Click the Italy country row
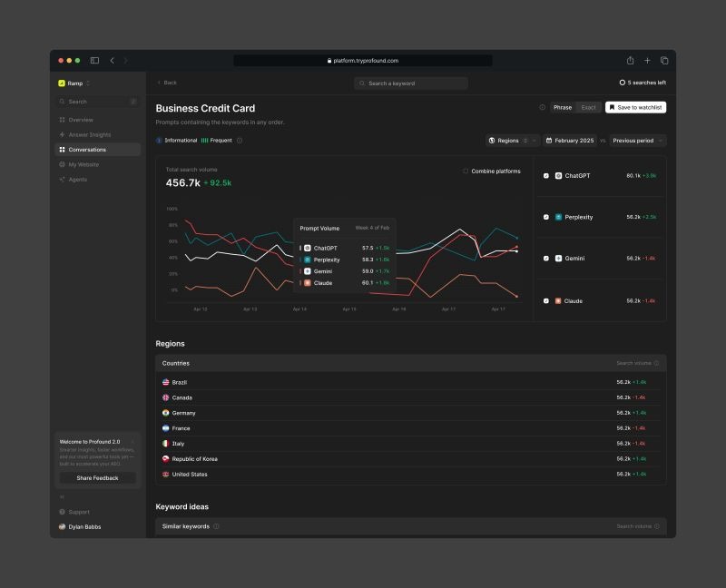 [x=411, y=444]
